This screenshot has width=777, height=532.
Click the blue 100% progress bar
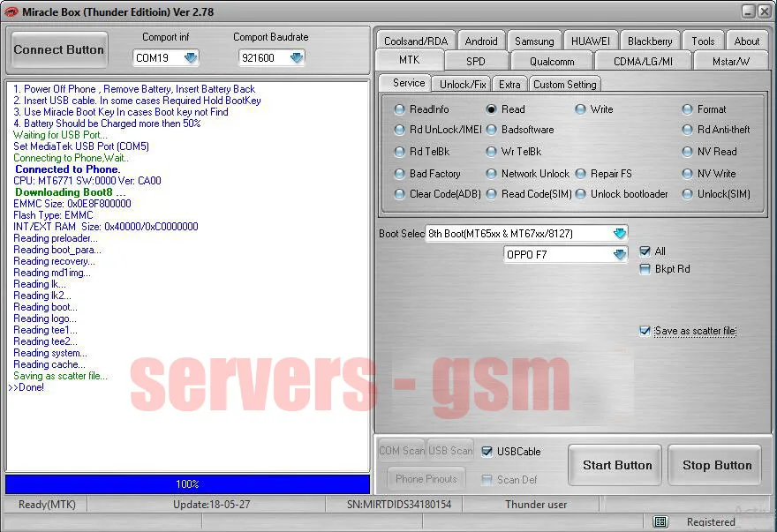click(187, 484)
